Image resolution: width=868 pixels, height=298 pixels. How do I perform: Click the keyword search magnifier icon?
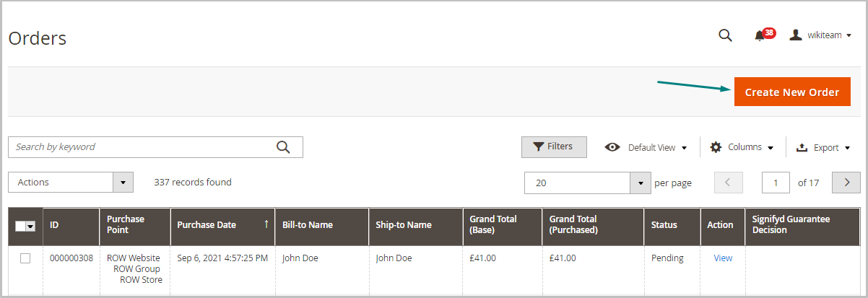tap(283, 147)
